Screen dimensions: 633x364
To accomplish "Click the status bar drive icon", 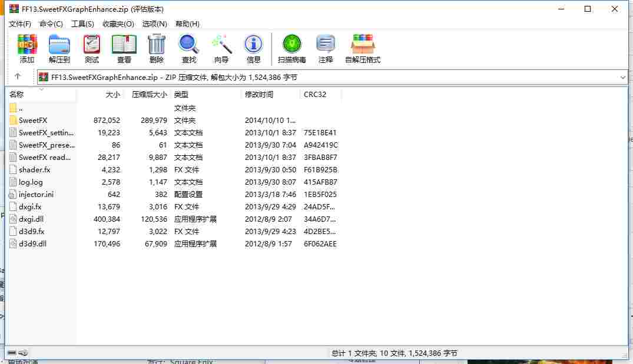I will coord(12,353).
